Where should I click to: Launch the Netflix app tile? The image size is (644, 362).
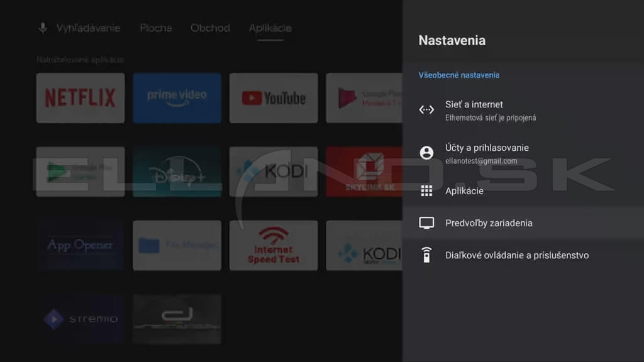pos(80,97)
